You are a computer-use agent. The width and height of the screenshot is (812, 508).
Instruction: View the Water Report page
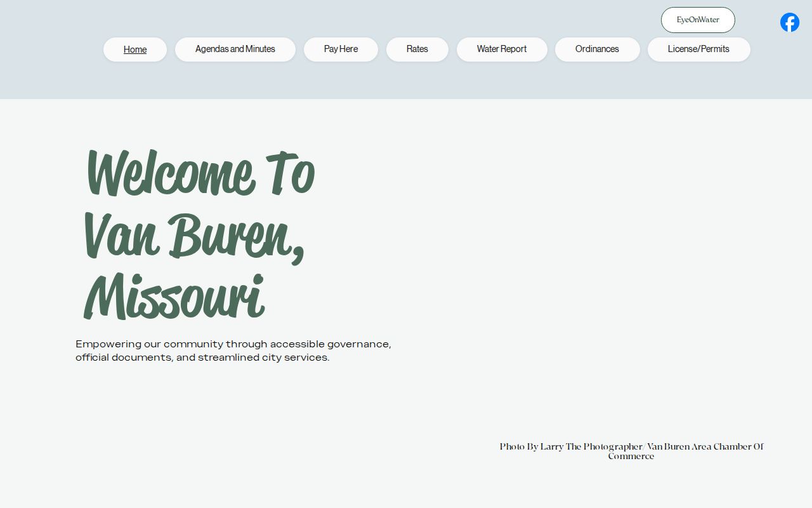(x=502, y=50)
